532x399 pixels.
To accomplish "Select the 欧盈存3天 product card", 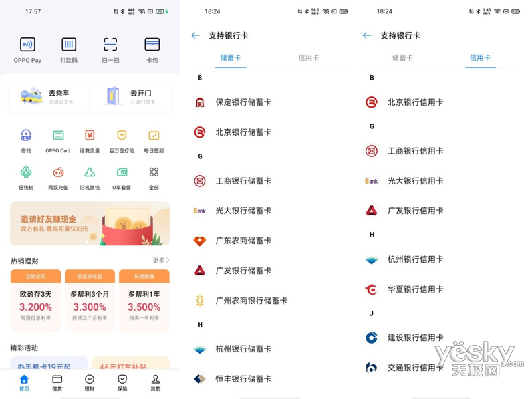I will pyautogui.click(x=36, y=301).
